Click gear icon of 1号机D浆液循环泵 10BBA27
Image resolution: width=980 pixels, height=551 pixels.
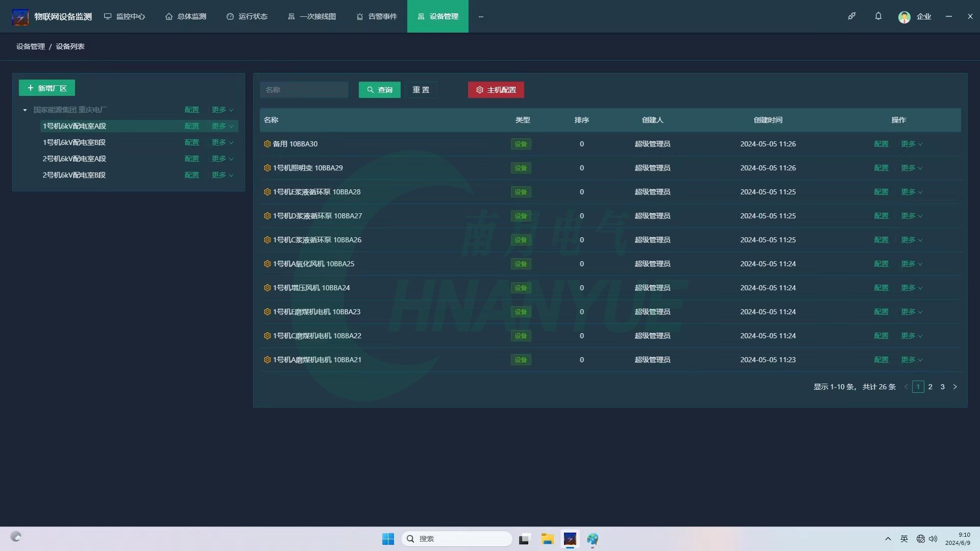point(267,216)
